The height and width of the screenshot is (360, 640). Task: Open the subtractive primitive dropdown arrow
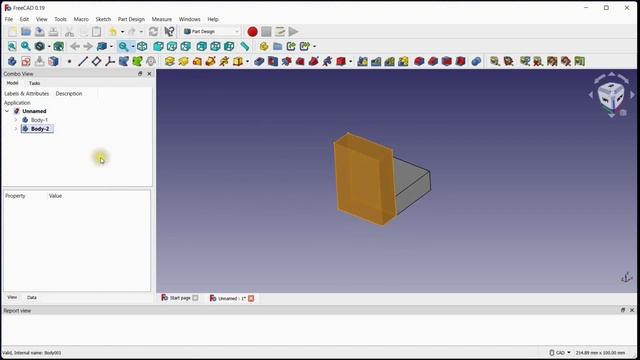pyautogui.click(x=351, y=61)
